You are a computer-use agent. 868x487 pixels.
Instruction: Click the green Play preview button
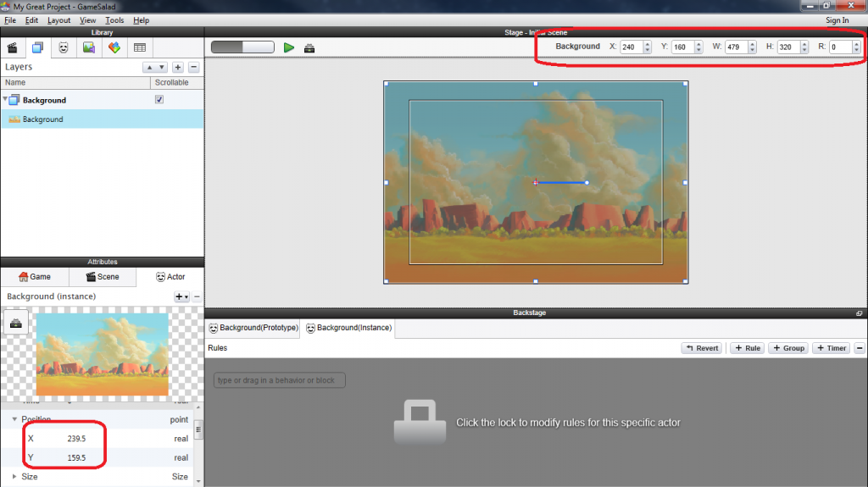click(x=288, y=47)
